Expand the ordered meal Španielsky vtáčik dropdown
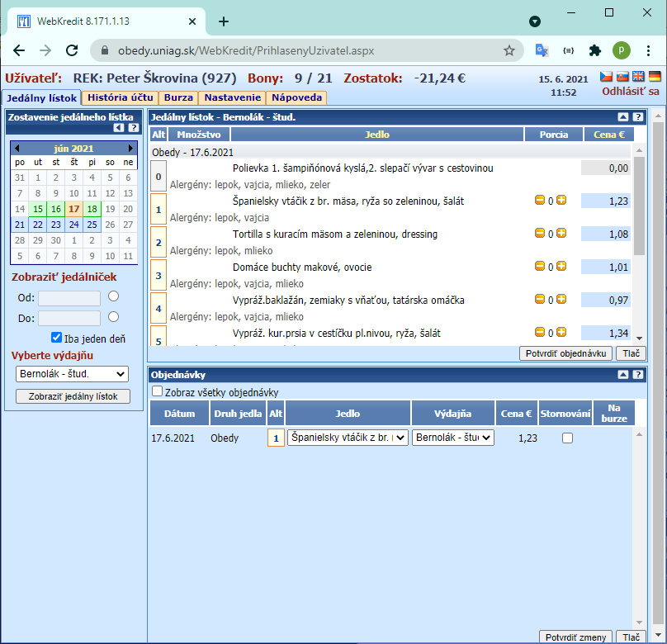 348,438
